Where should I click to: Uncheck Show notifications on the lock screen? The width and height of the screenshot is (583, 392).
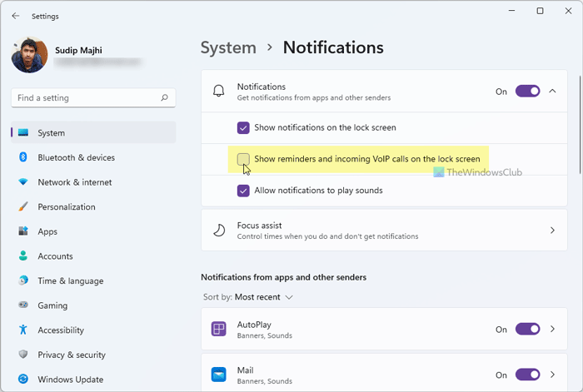[243, 128]
